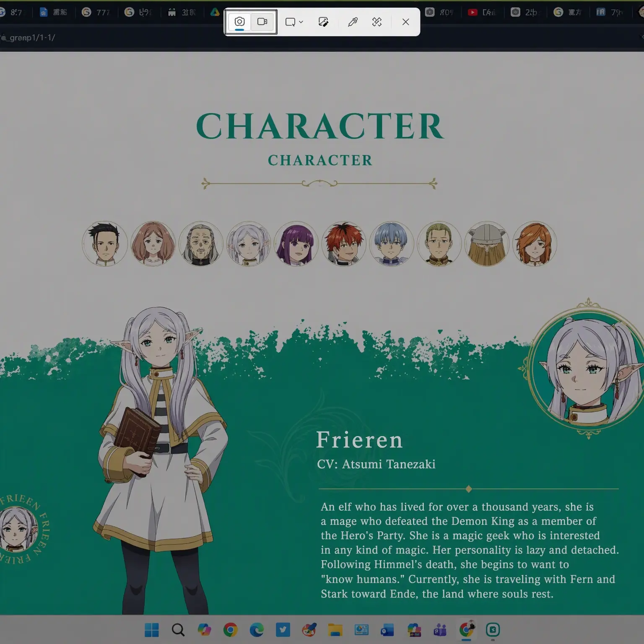Open the paint palette app in the taskbar
Image resolution: width=644 pixels, height=644 pixels.
309,630
